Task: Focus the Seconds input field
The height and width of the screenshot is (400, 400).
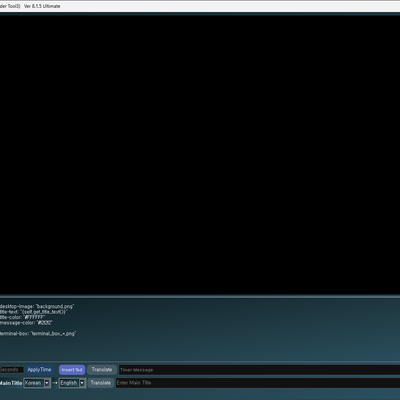Action: point(11,370)
